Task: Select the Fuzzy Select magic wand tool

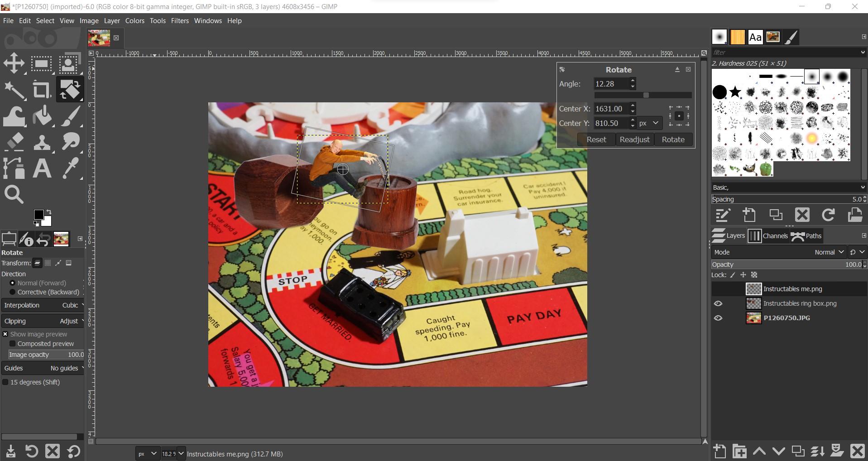Action: (14, 90)
